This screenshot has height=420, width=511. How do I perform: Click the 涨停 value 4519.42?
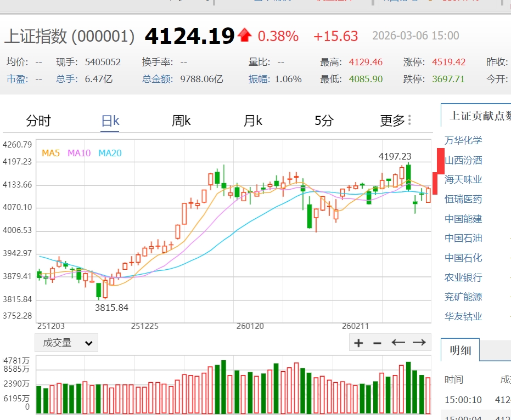(x=449, y=62)
